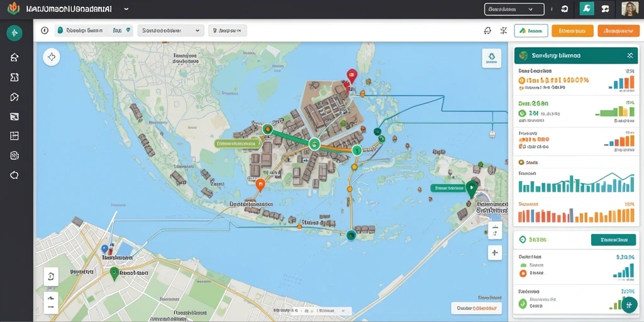
Task: Open the chat bubble icon in sidebar
Action: [14, 175]
